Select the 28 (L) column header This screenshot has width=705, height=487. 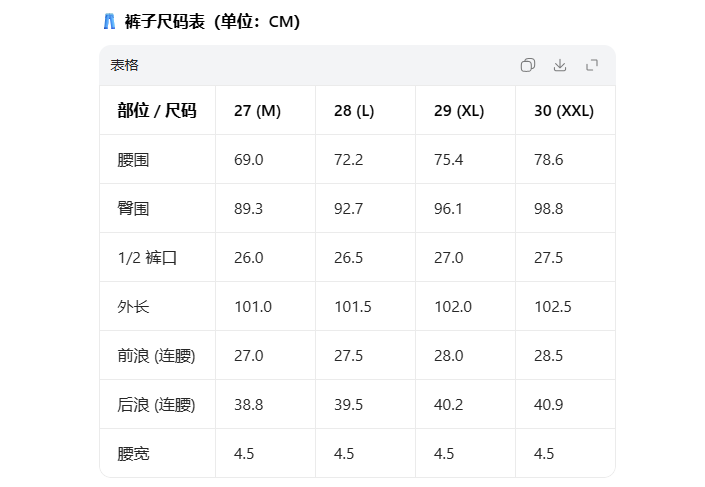point(354,111)
